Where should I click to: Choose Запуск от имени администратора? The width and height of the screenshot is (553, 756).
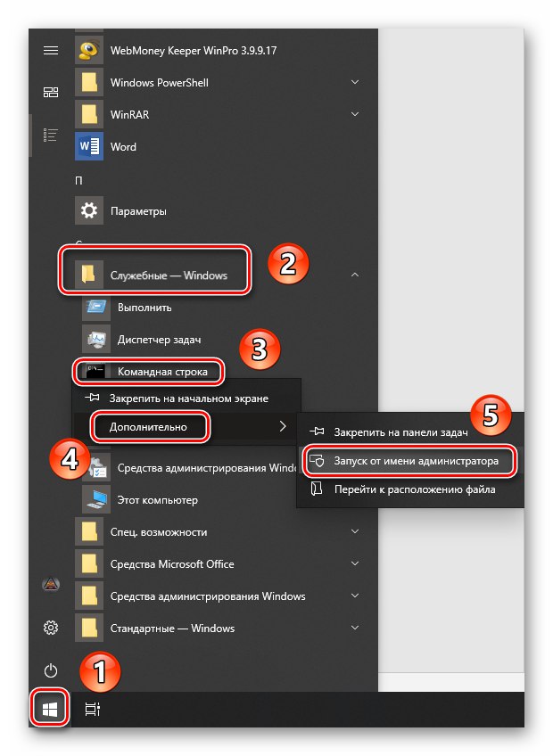tap(410, 461)
